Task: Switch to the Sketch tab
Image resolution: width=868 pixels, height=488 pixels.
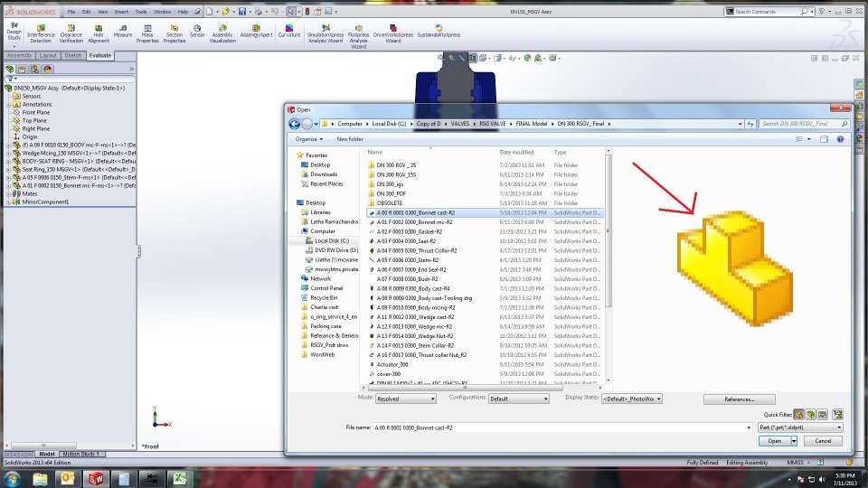Action: [x=72, y=56]
